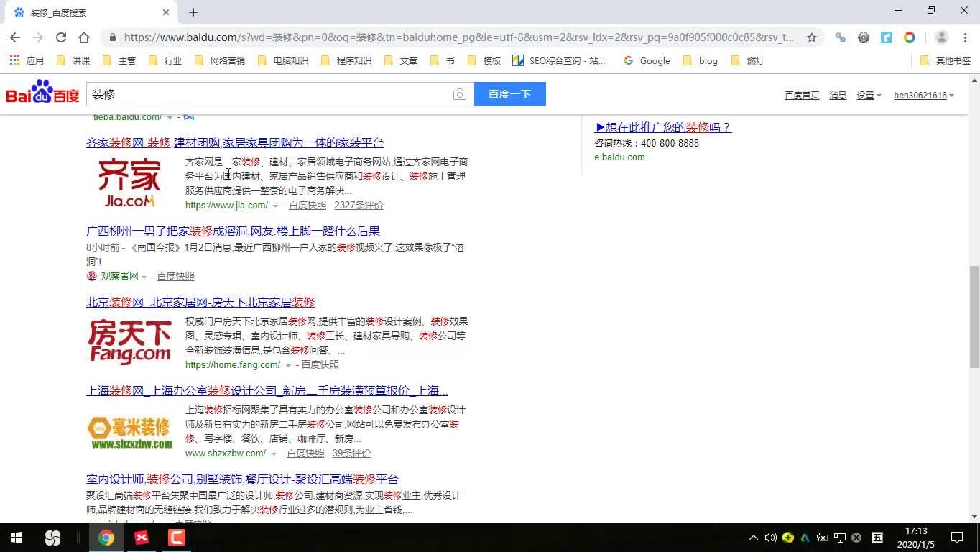Open camera image search in Baidu search box
The image size is (980, 552).
pyautogui.click(x=460, y=94)
